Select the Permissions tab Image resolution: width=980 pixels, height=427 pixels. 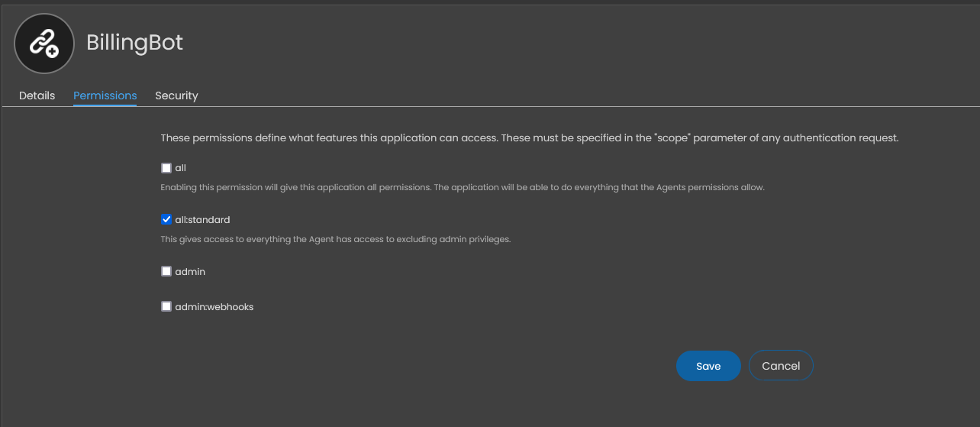point(105,95)
